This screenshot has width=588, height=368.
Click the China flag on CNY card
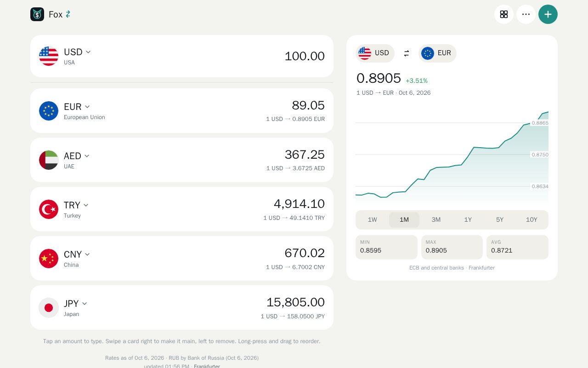(x=49, y=259)
